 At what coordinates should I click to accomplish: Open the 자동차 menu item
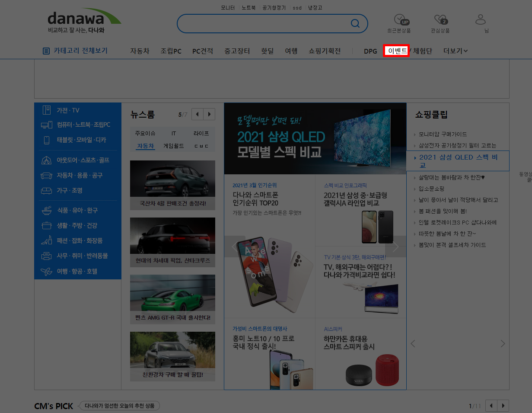coord(140,51)
